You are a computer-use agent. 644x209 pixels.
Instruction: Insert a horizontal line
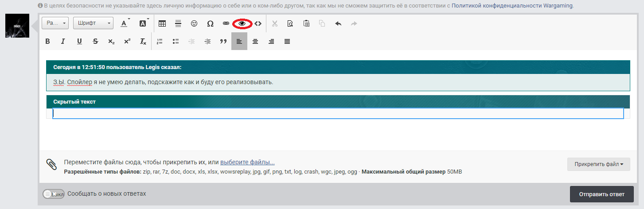tap(178, 23)
